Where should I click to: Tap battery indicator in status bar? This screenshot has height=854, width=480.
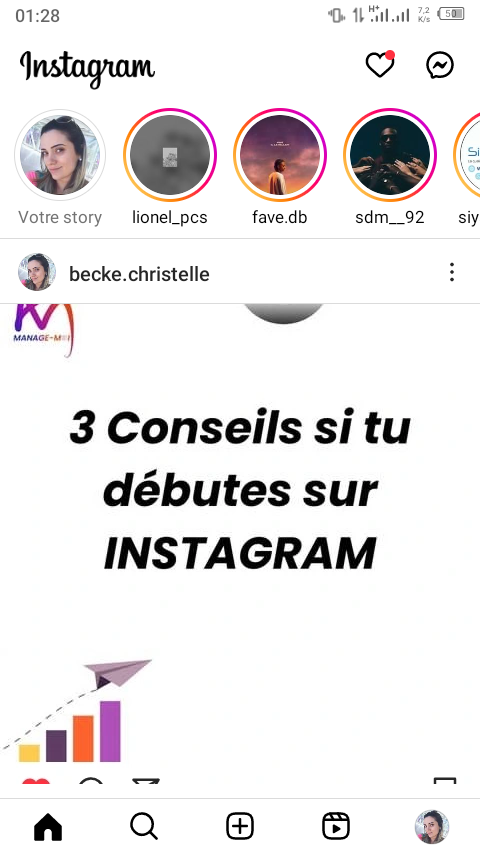coord(451,14)
